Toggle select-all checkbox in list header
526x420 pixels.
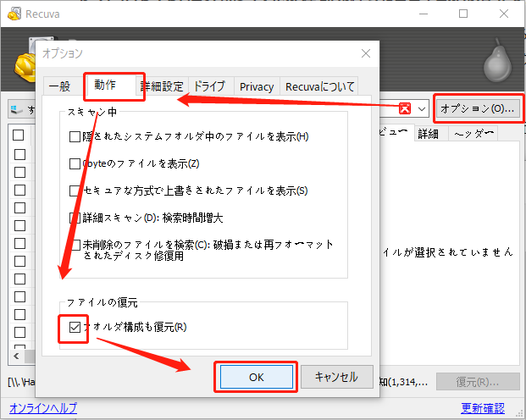tap(19, 135)
